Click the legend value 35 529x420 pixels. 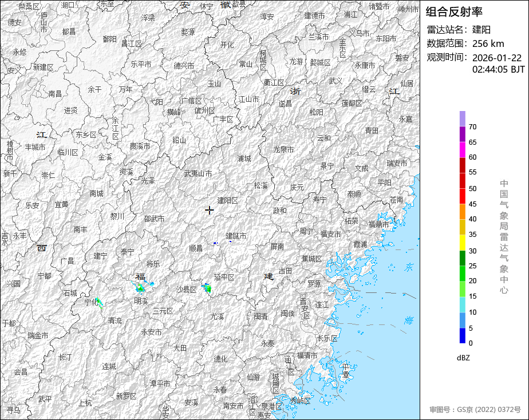click(473, 234)
